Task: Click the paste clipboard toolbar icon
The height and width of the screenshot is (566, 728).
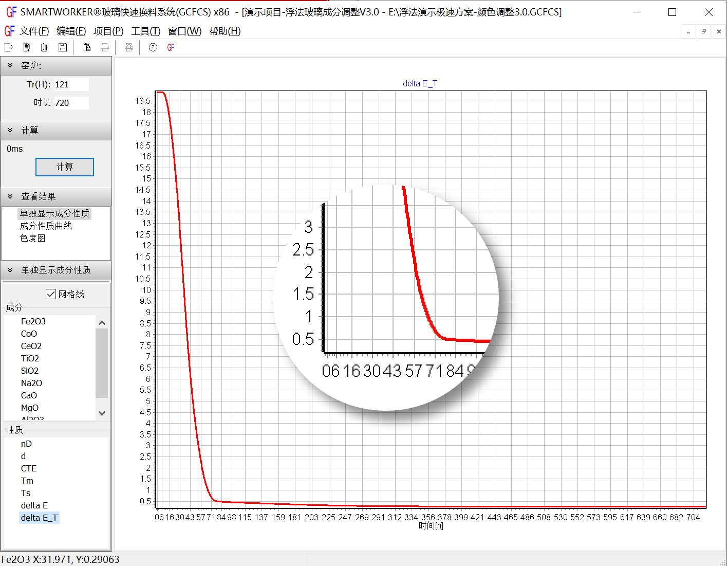Action: (87, 47)
